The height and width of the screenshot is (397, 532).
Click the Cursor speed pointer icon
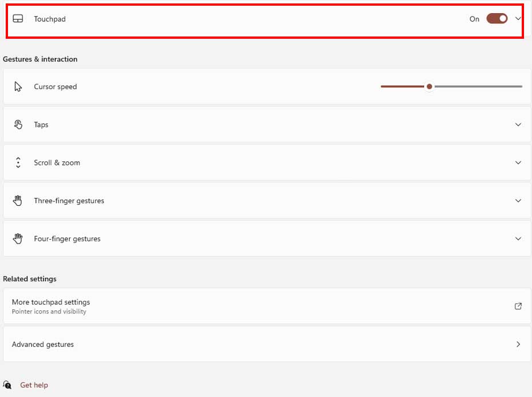[18, 87]
